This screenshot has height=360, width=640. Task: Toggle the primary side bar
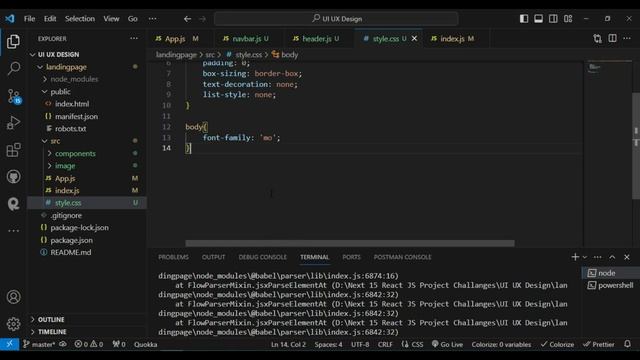(524, 19)
